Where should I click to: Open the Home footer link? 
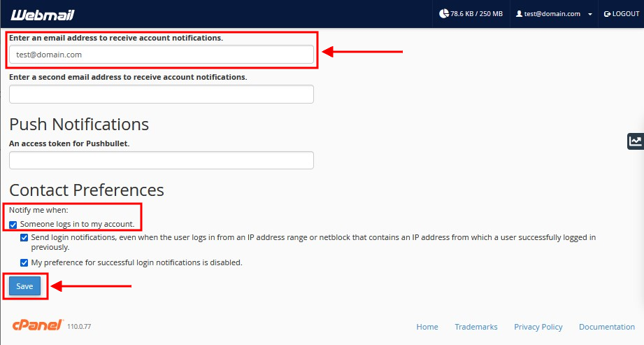point(427,327)
